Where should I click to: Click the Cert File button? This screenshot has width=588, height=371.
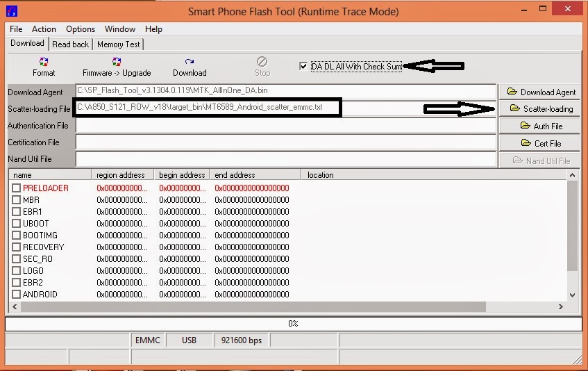coord(539,143)
